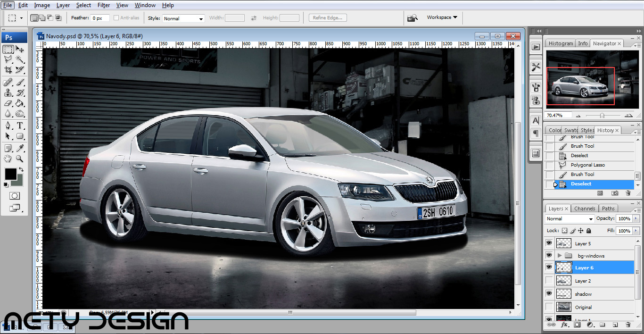Viewport: 644px width, 334px height.
Task: Click the foreground color swatch
Action: coord(10,174)
